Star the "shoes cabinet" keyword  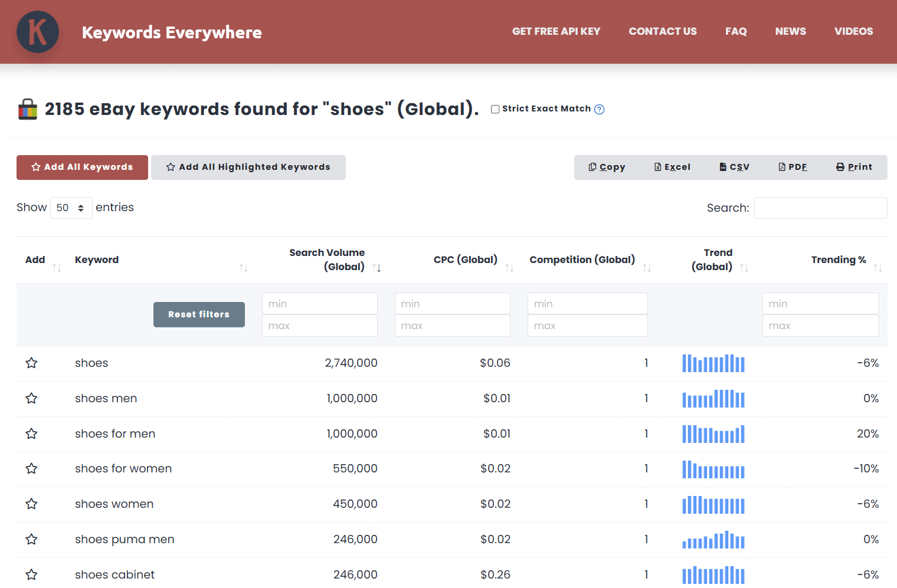tap(32, 574)
